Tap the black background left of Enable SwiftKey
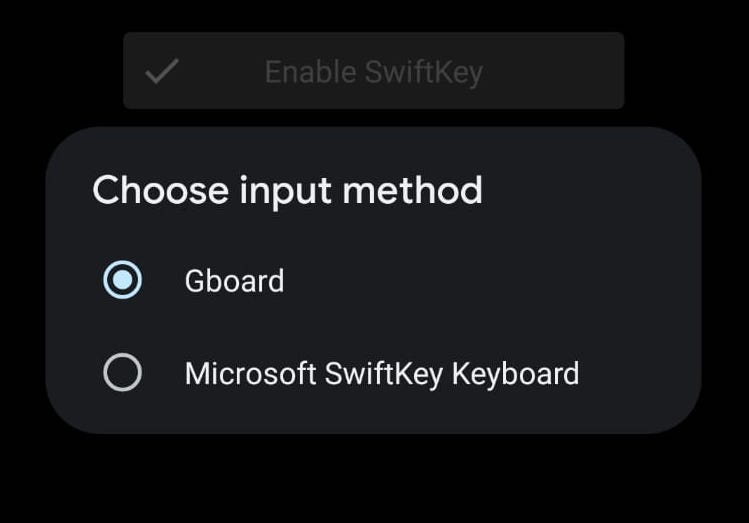 point(60,70)
